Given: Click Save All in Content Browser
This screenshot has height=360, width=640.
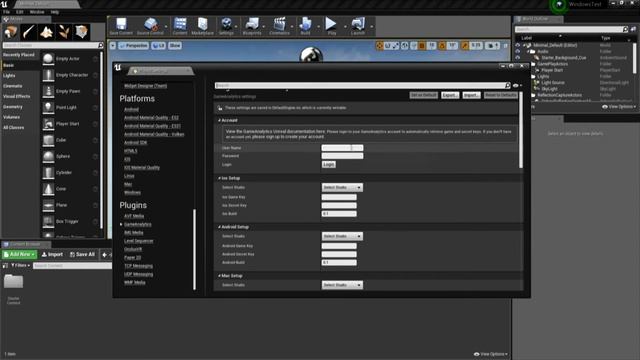Looking at the screenshot, I should (x=82, y=254).
